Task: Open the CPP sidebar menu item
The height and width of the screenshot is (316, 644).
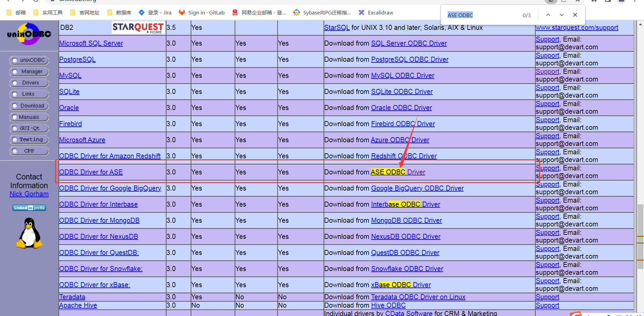Action: pos(29,151)
